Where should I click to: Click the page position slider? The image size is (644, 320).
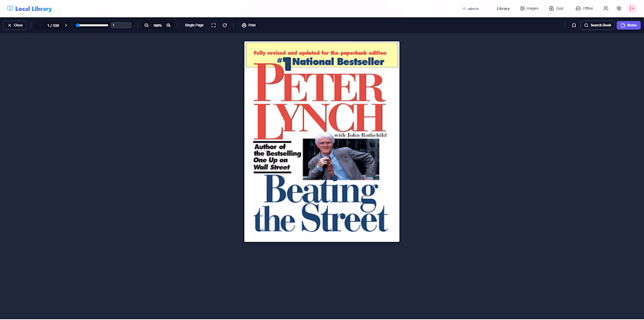click(92, 25)
